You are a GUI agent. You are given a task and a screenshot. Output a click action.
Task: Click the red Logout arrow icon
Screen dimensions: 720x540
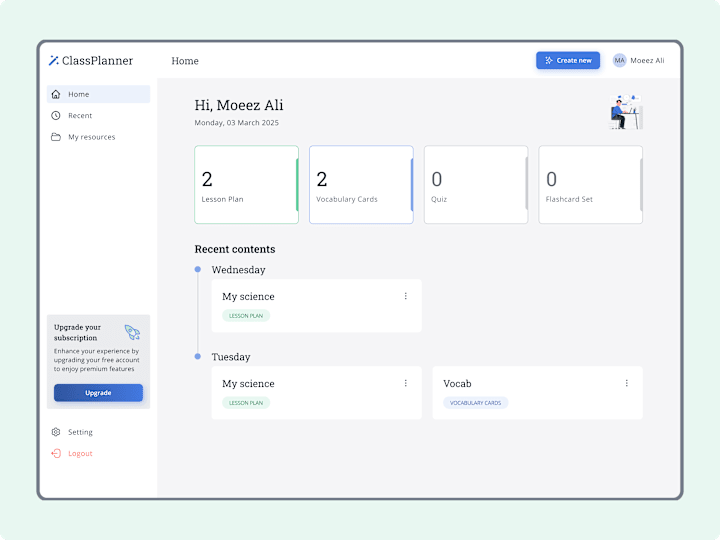coord(56,453)
